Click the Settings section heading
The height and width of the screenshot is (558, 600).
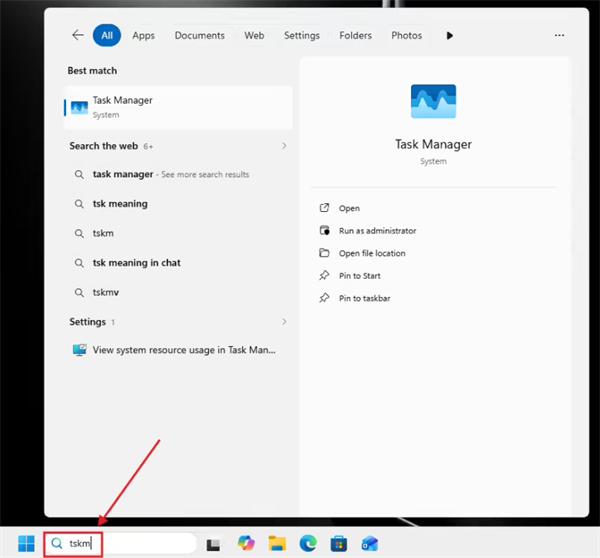point(88,322)
